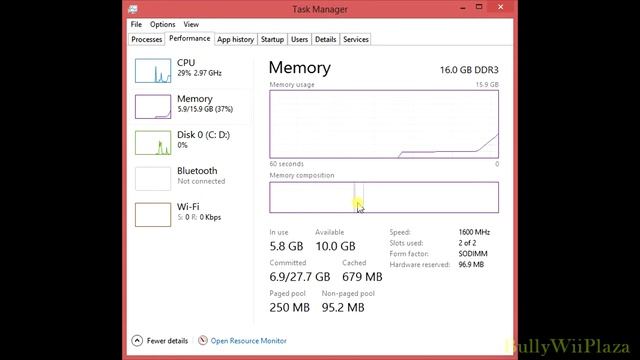The width and height of the screenshot is (640, 360).
Task: Click the In use 5.8 GB value
Action: [286, 246]
